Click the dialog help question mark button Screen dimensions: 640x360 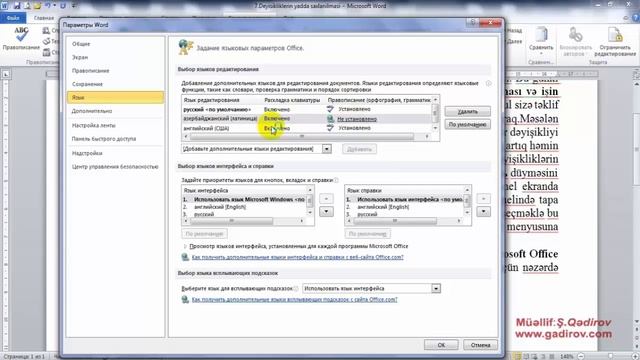[x=473, y=22]
